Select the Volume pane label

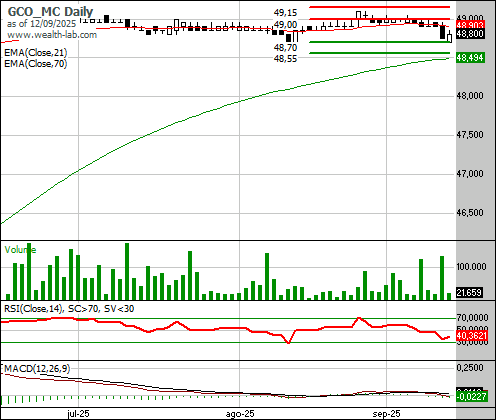coord(20,250)
